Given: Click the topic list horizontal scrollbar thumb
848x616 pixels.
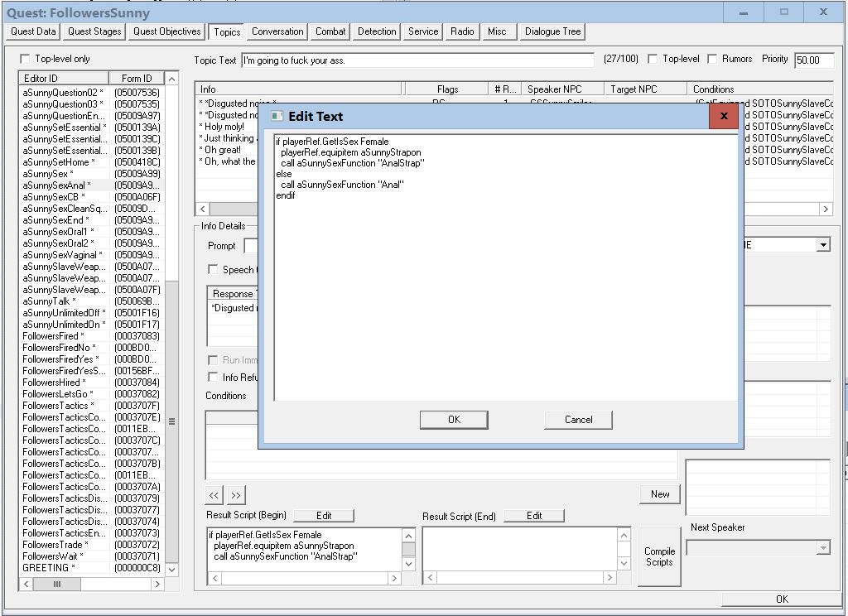Looking at the screenshot, I should (x=57, y=584).
